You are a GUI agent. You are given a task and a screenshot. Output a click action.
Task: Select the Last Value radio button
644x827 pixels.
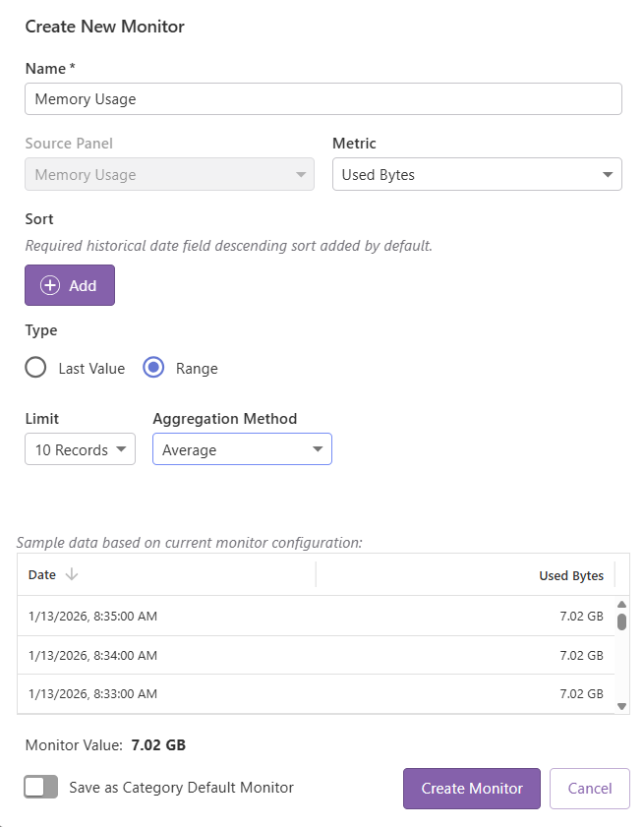click(x=34, y=368)
